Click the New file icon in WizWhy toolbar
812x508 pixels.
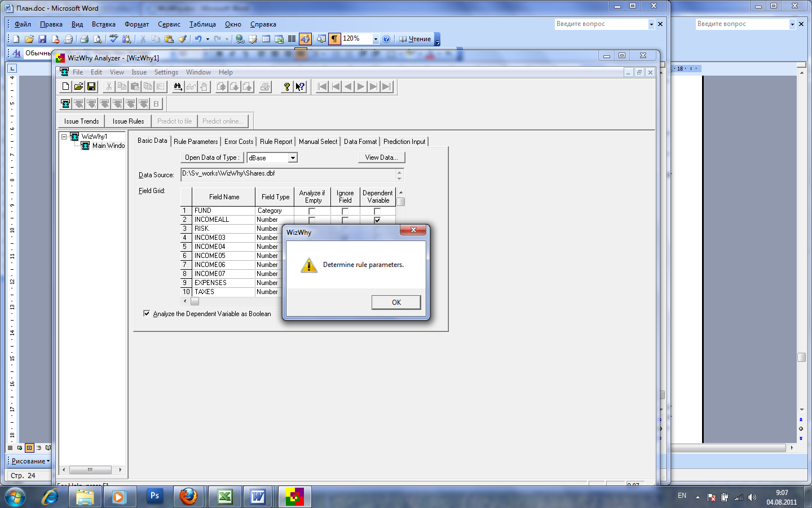click(x=65, y=86)
